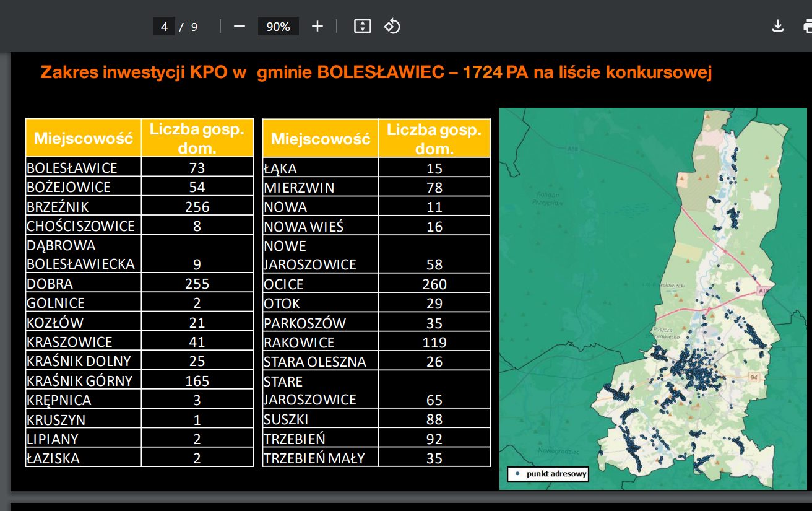Select the PARKOSZÓW cell
The image size is (812, 511).
(x=320, y=323)
